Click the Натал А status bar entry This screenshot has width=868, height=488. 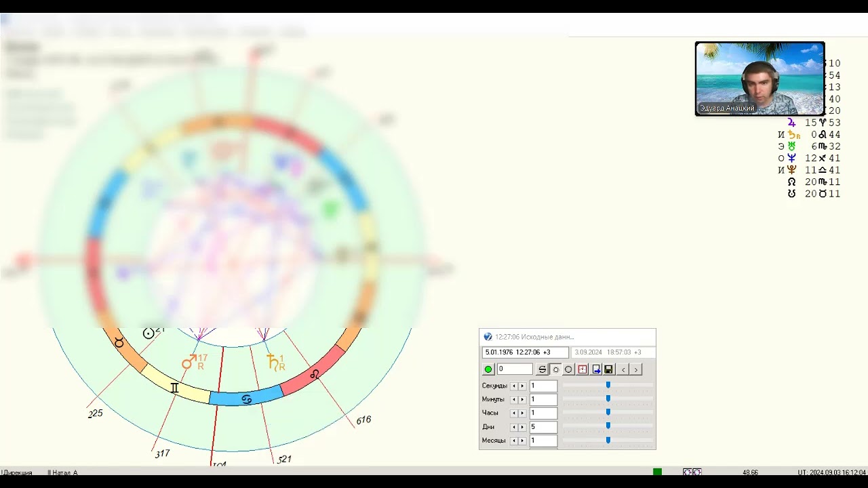(x=62, y=472)
